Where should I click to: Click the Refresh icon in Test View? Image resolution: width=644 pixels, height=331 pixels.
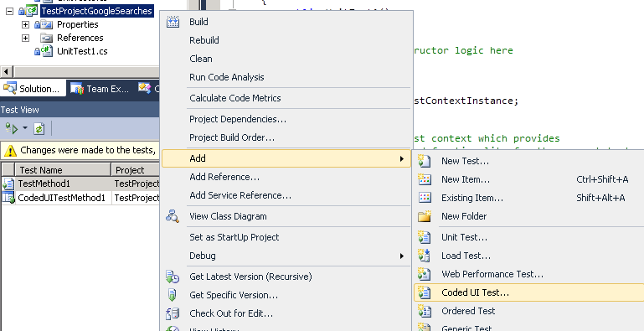pyautogui.click(x=39, y=129)
